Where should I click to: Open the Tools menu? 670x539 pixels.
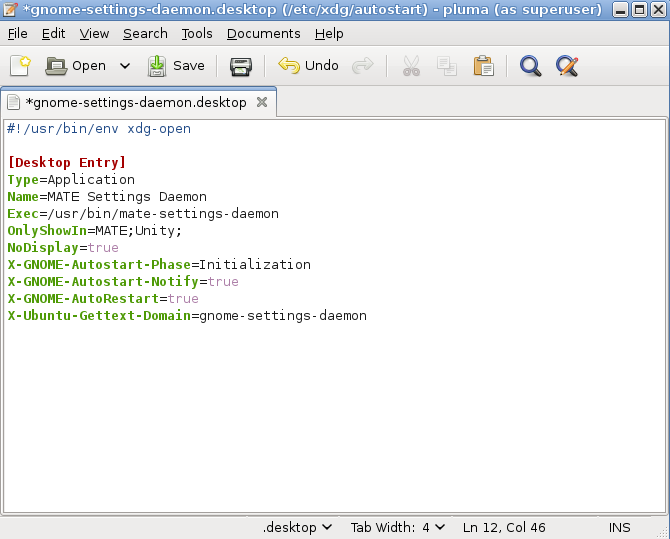tap(197, 33)
